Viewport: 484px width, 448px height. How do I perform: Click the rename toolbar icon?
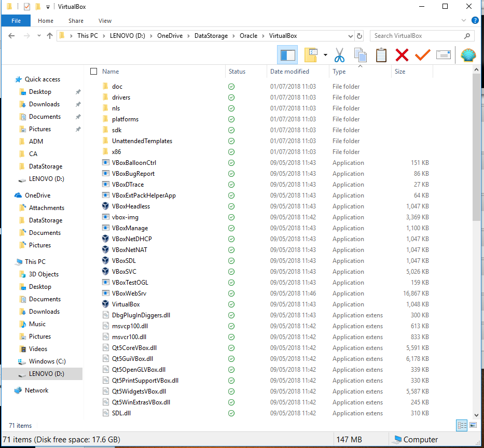pos(444,54)
